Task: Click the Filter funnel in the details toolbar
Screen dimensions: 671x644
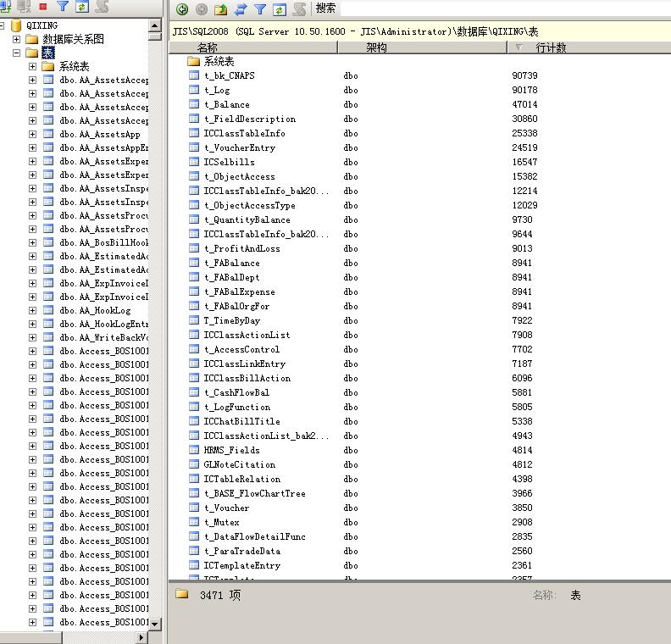Action: (x=260, y=9)
